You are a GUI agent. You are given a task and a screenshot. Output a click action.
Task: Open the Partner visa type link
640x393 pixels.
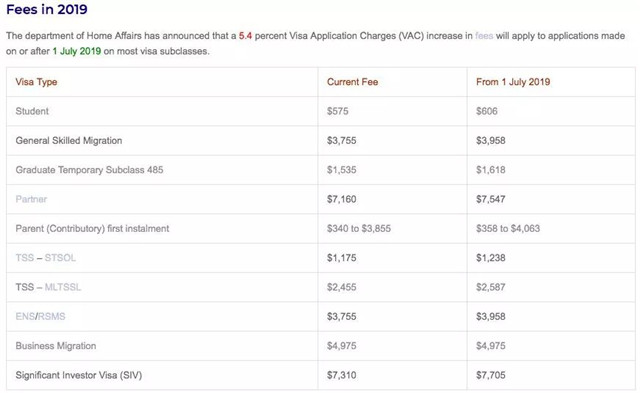(x=31, y=199)
